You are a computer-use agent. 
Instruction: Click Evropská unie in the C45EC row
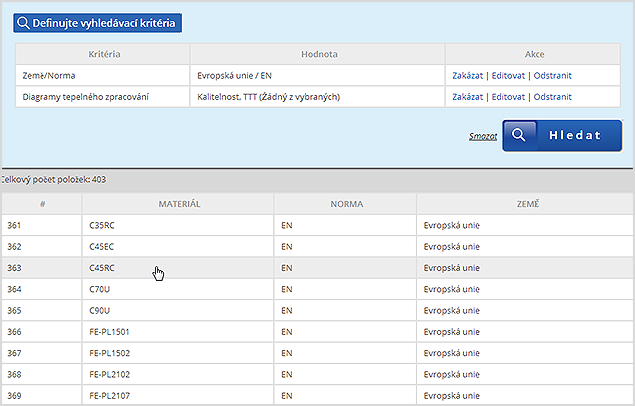[452, 247]
